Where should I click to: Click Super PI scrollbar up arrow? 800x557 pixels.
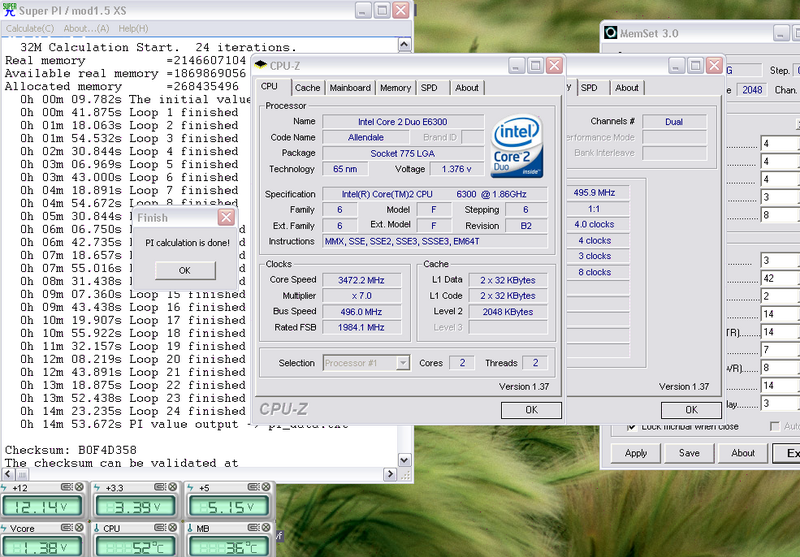tap(404, 45)
